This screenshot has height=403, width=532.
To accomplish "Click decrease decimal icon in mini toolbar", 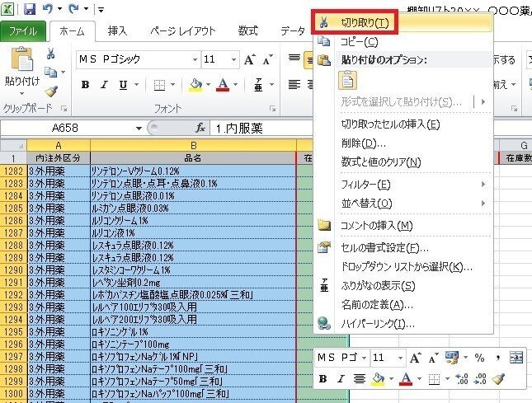I will [x=480, y=378].
